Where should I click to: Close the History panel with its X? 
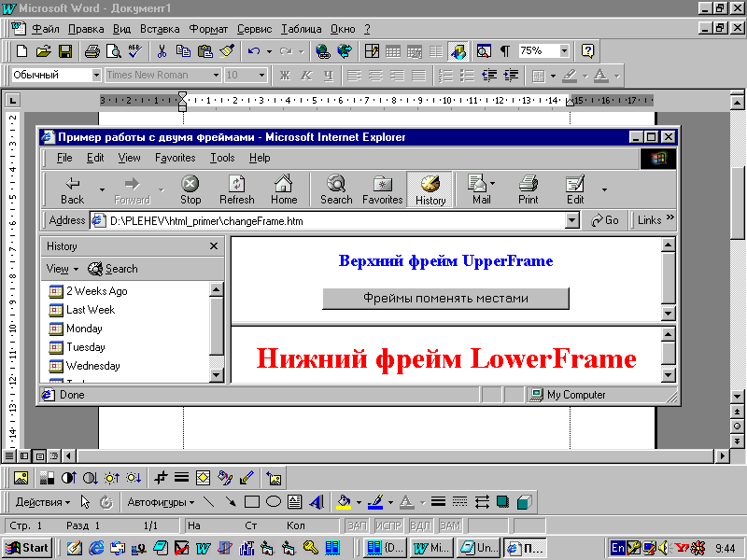coord(214,245)
